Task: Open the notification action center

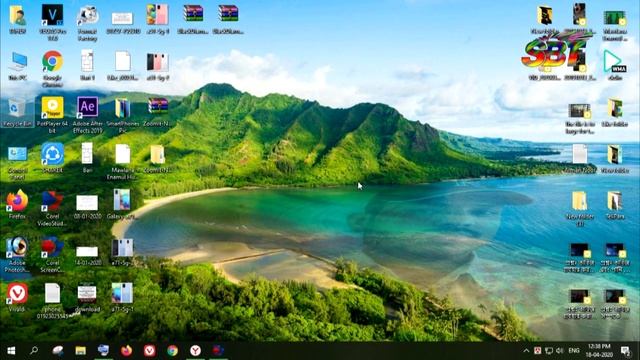Action: pyautogui.click(x=625, y=351)
